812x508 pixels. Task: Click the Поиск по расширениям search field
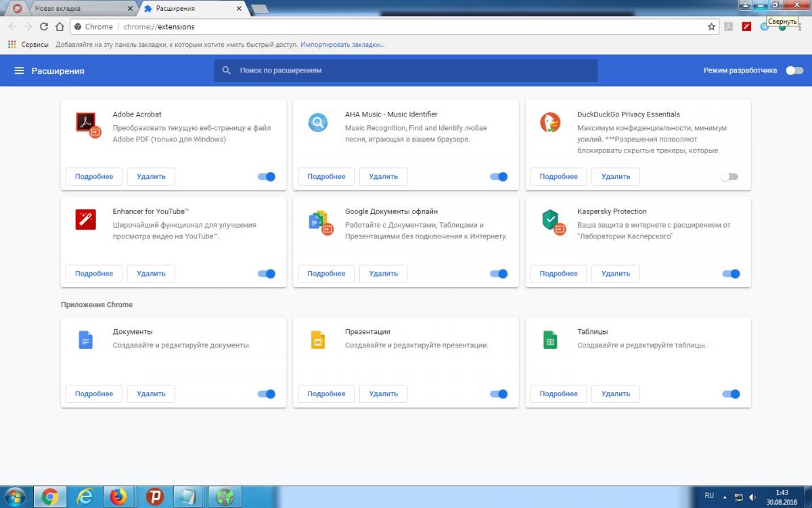pos(406,70)
